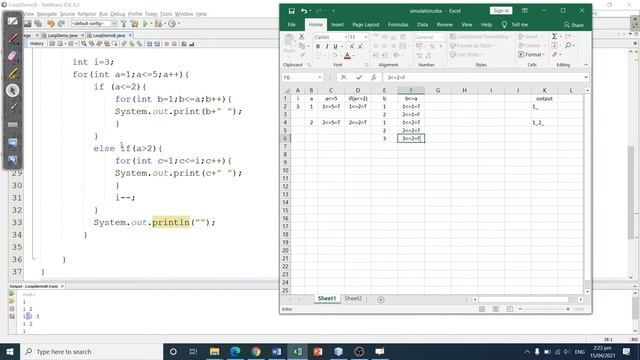Open the Data ribbon tab

(x=422, y=25)
